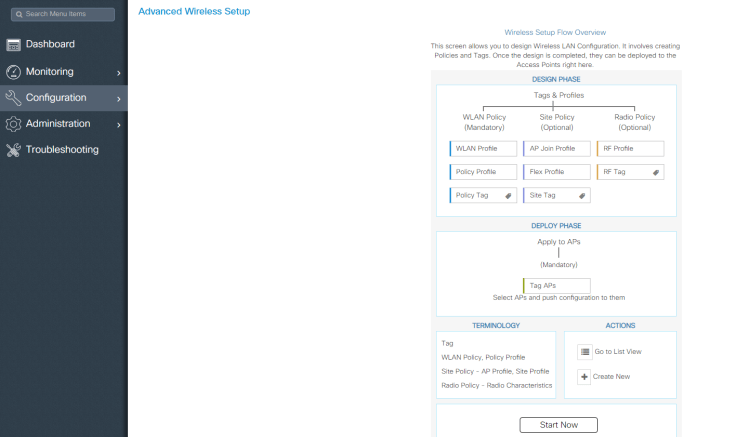Select the AP Join Profile box

[556, 149]
